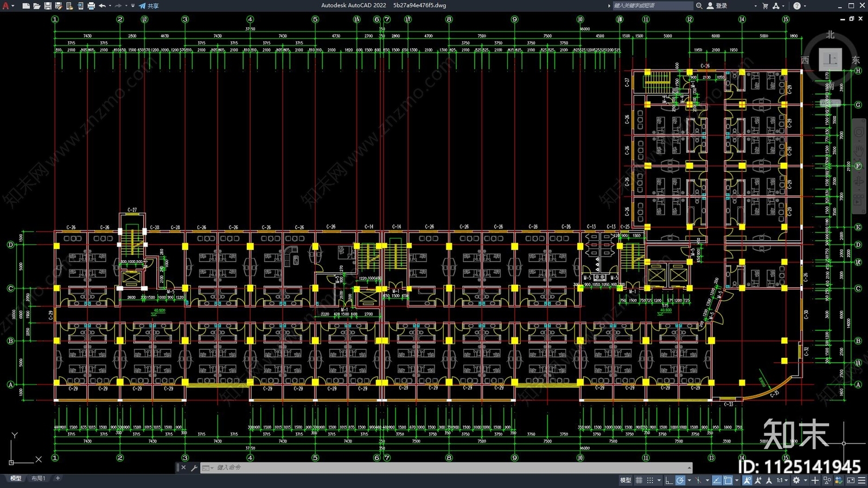
Task: Click the ViewCube 西 (West) compass label
Action: 805,60
